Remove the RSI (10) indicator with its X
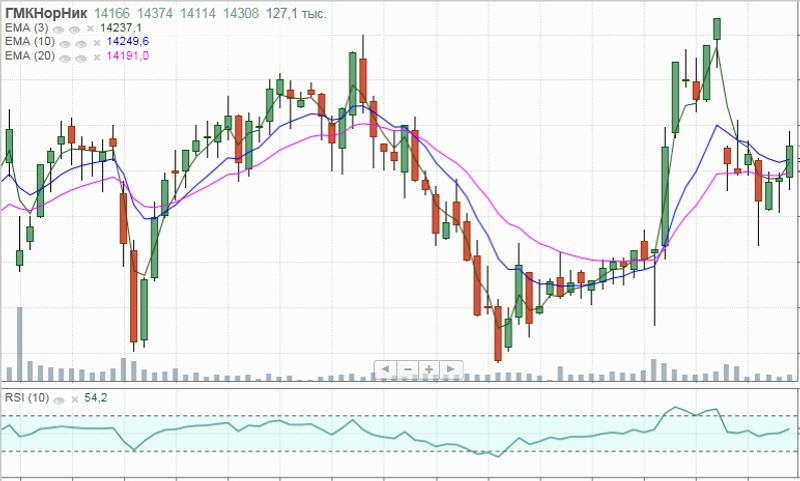The height and width of the screenshot is (481, 800). pyautogui.click(x=75, y=400)
